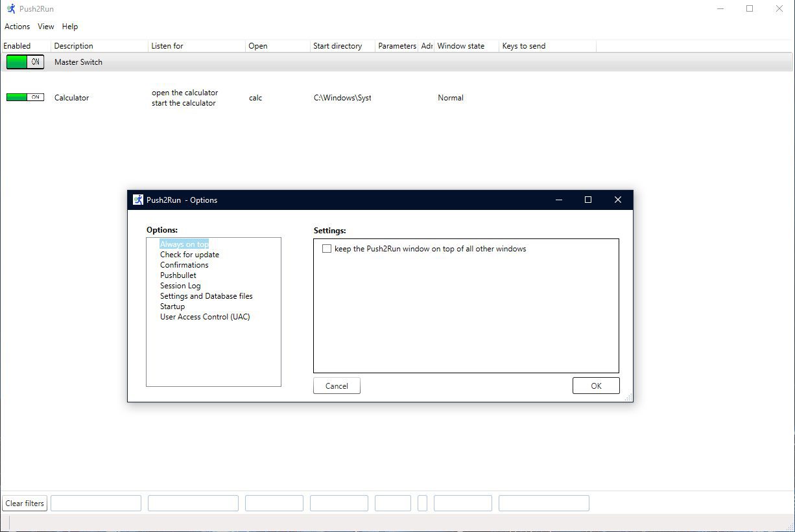
Task: Open the View menu
Action: (x=46, y=27)
